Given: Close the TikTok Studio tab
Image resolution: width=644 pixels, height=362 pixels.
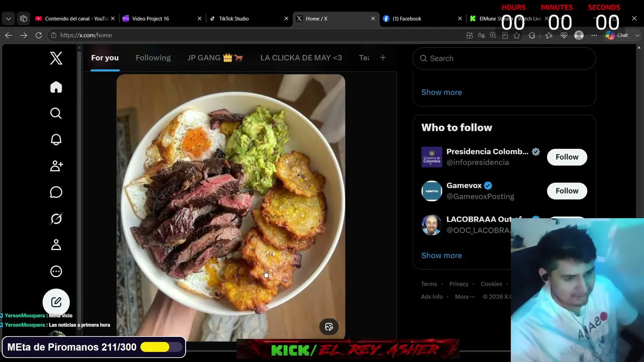Looking at the screenshot, I should [286, 19].
